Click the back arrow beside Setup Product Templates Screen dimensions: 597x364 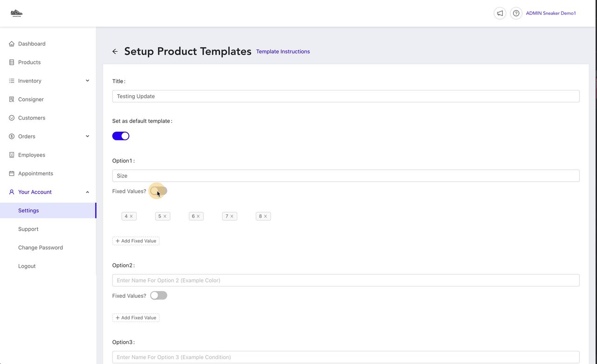coord(115,51)
